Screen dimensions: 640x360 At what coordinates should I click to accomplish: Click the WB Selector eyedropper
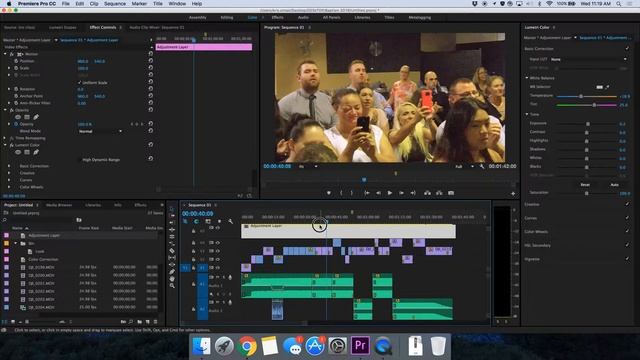pos(607,87)
